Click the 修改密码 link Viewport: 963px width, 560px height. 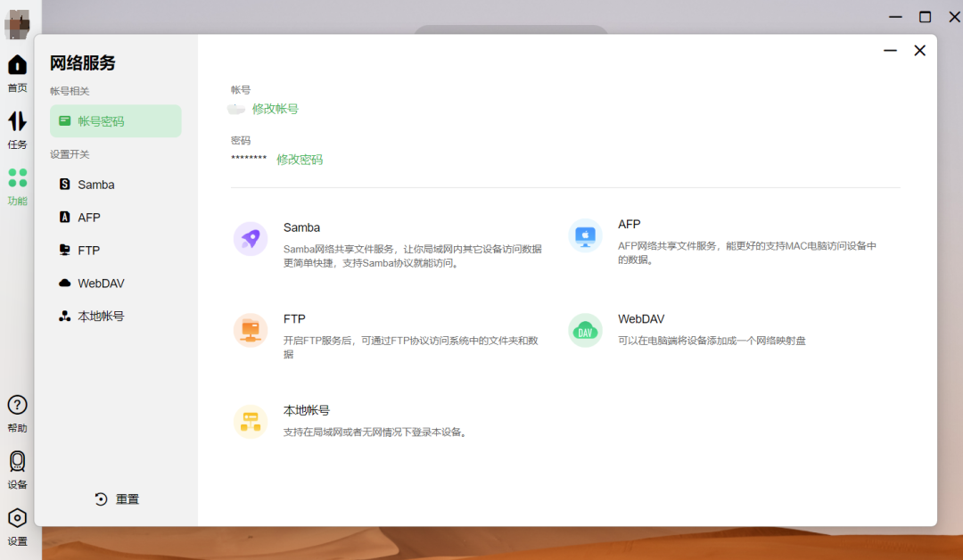click(x=300, y=160)
